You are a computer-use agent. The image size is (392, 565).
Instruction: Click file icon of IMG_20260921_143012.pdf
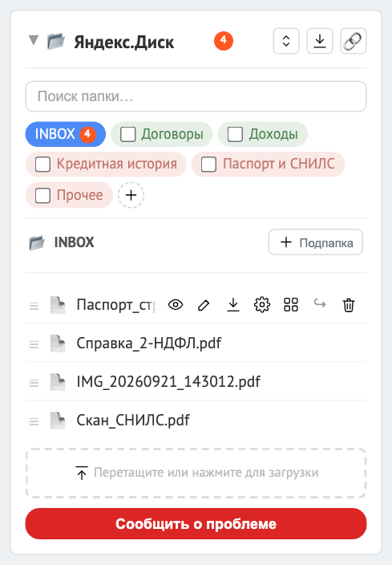pos(58,382)
